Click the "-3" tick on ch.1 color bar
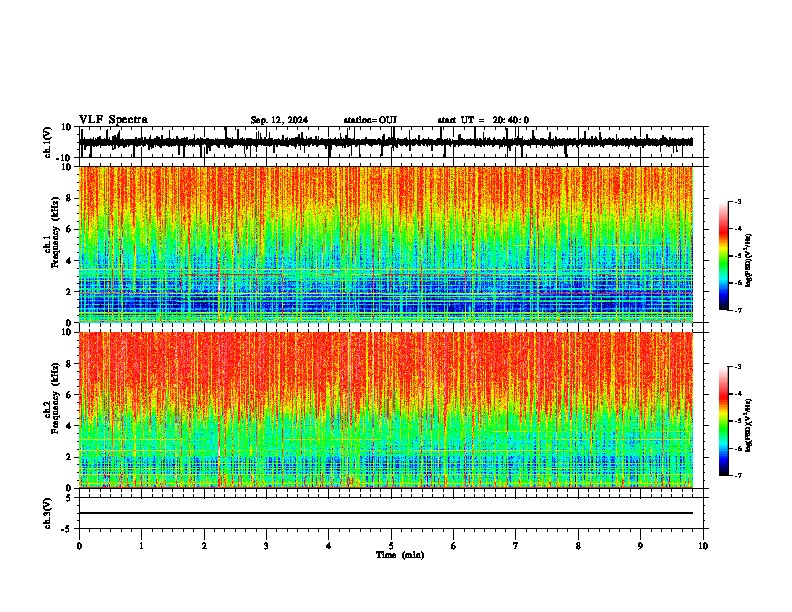The width and height of the screenshot is (792, 612). pyautogui.click(x=737, y=201)
